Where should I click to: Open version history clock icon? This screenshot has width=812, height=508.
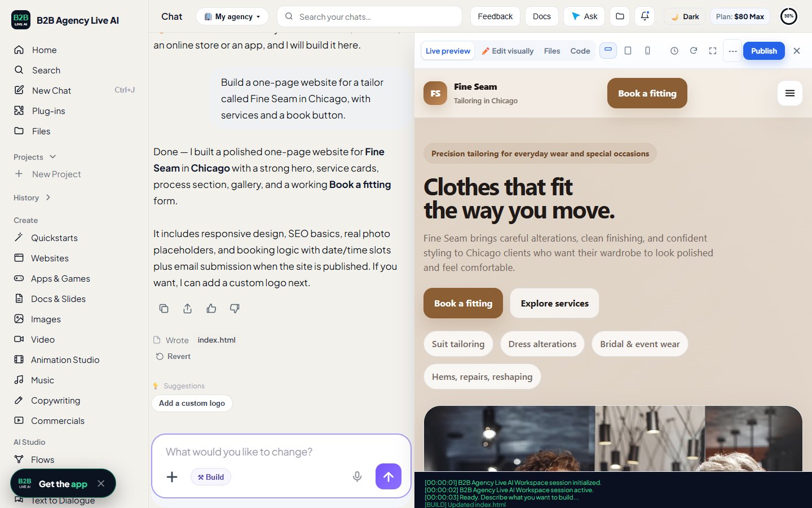674,51
